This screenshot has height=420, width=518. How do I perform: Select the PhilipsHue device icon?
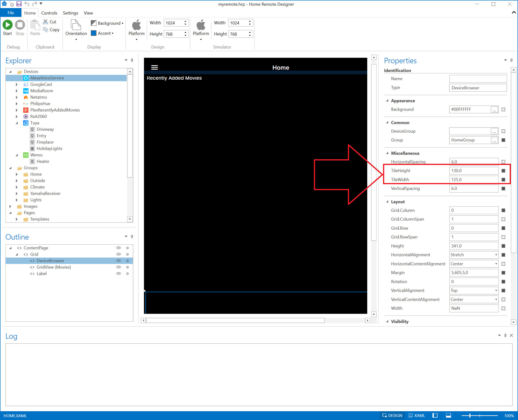(26, 104)
